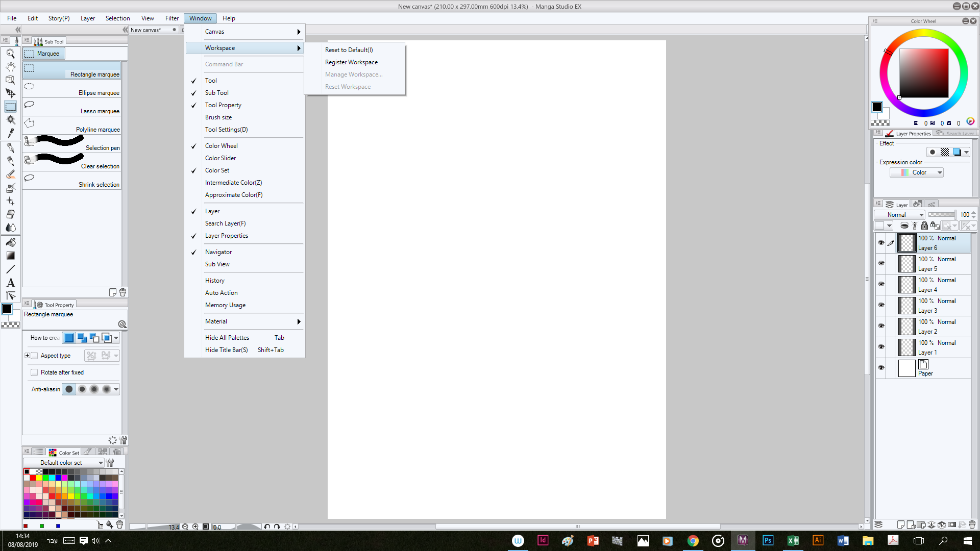Select the Move Layer tool
The image size is (980, 551).
coord(10,93)
